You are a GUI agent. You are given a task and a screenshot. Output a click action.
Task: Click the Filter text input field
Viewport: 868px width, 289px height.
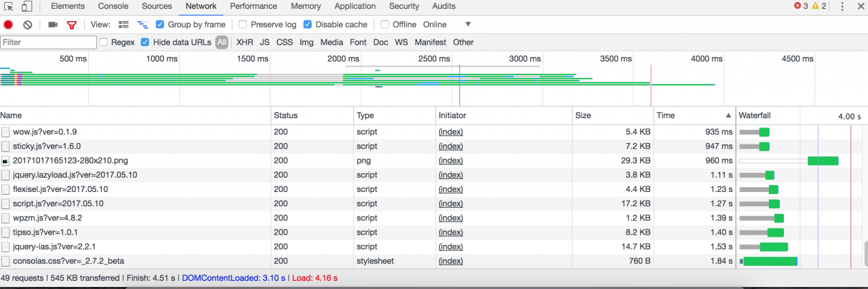point(48,42)
